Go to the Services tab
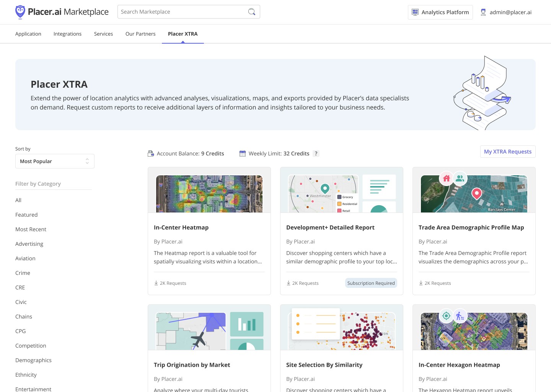 point(103,34)
